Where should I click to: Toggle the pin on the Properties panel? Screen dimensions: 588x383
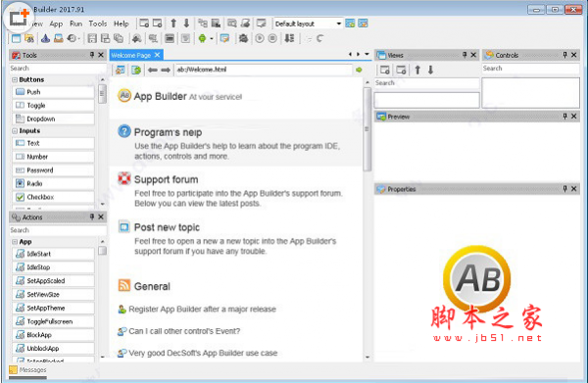point(564,189)
